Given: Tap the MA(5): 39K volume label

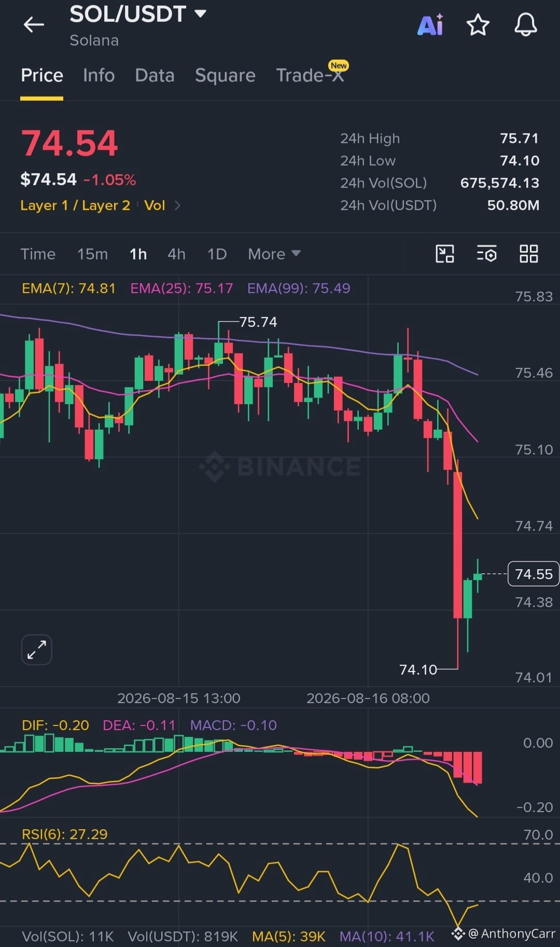Looking at the screenshot, I should 289,937.
